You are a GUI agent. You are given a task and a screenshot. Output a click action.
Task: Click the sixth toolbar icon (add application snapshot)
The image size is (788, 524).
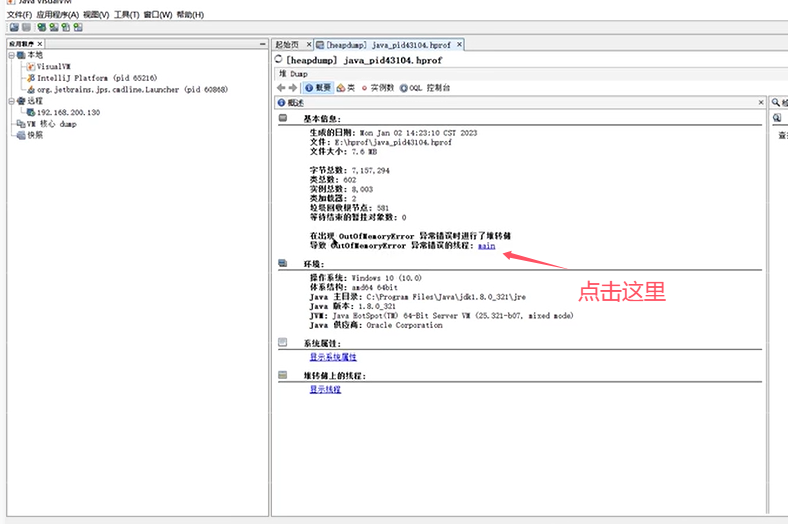point(78,27)
